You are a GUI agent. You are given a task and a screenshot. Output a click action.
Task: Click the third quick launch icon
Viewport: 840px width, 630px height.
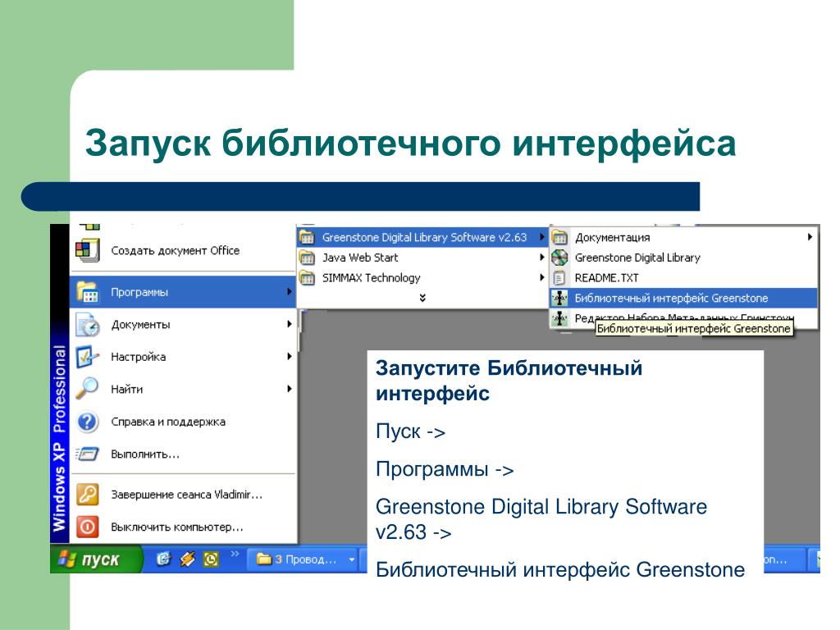click(x=211, y=559)
